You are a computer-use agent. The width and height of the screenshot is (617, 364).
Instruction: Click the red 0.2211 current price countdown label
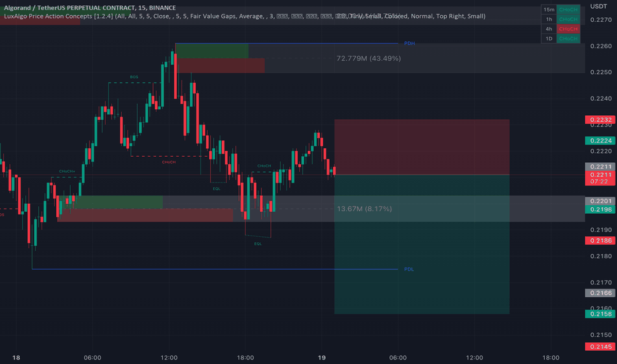coord(600,178)
